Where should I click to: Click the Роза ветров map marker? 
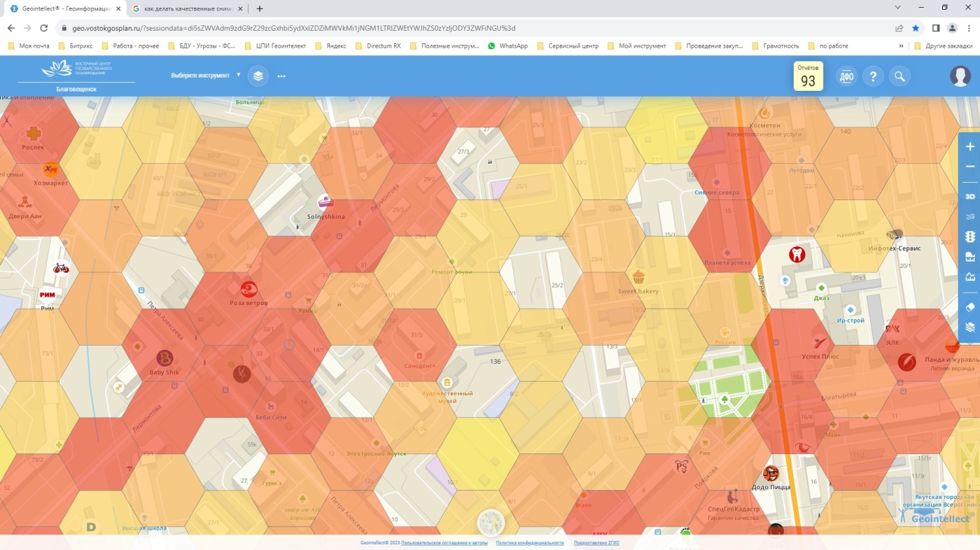248,289
